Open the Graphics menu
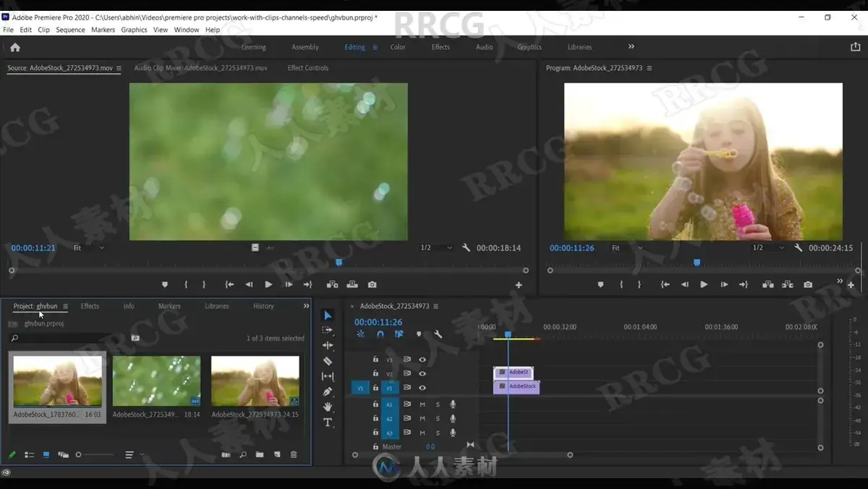 [x=134, y=30]
